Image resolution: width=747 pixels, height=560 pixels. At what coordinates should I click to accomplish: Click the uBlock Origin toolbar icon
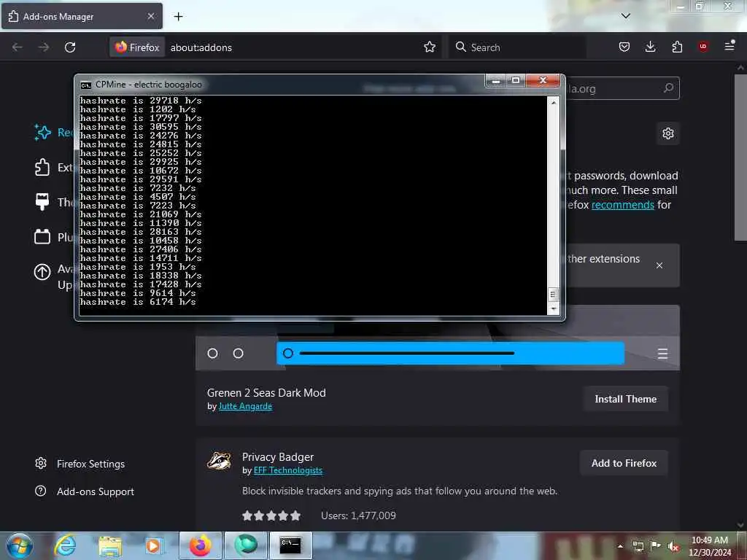[x=703, y=47]
